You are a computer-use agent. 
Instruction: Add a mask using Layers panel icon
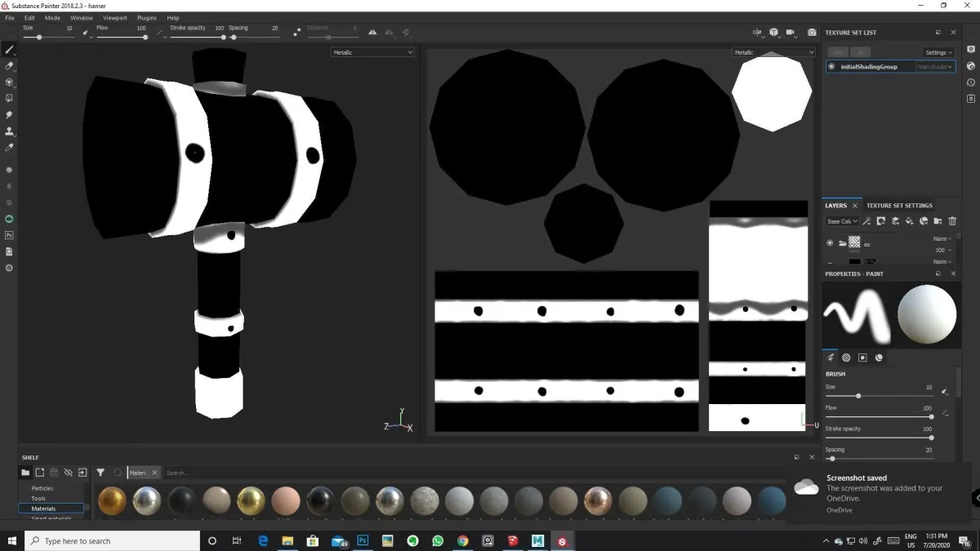pyautogui.click(x=881, y=221)
